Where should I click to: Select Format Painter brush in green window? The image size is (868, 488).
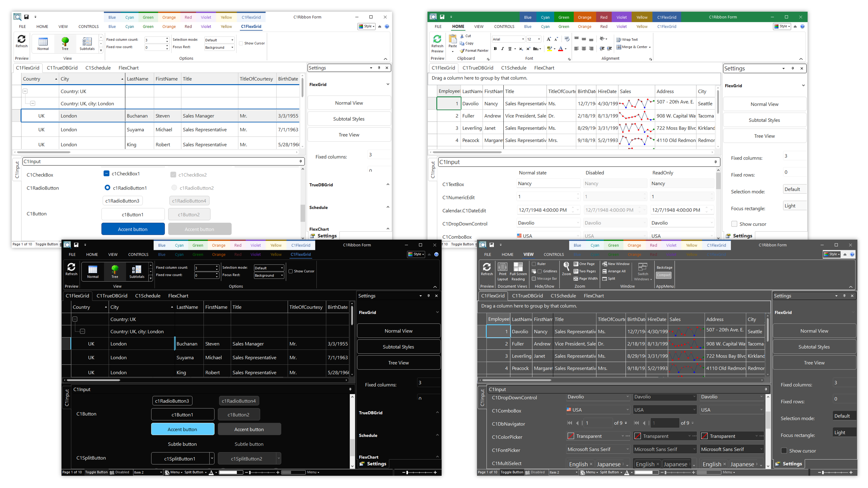(462, 51)
